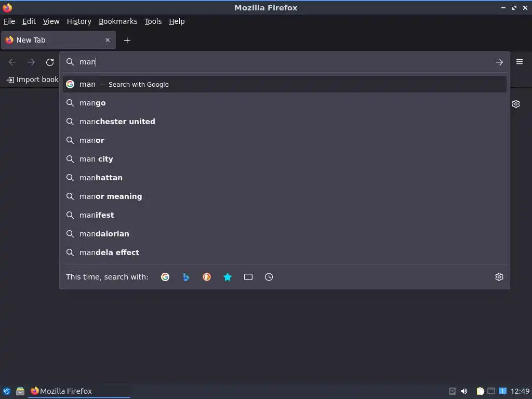Choose the 'mandalorian' suggestion
The height and width of the screenshot is (399, 532).
(x=284, y=233)
